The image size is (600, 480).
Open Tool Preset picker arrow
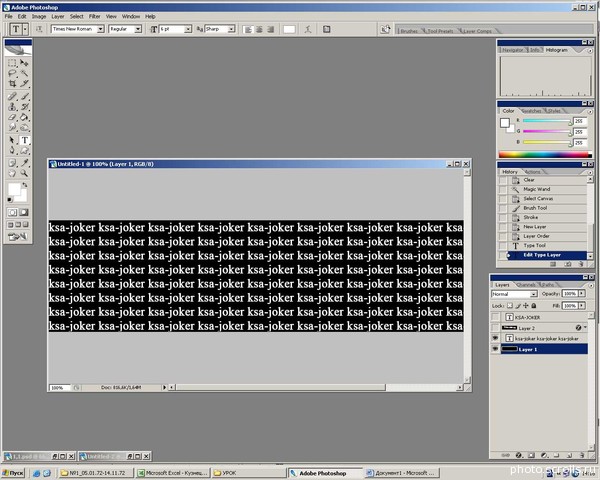click(x=25, y=29)
